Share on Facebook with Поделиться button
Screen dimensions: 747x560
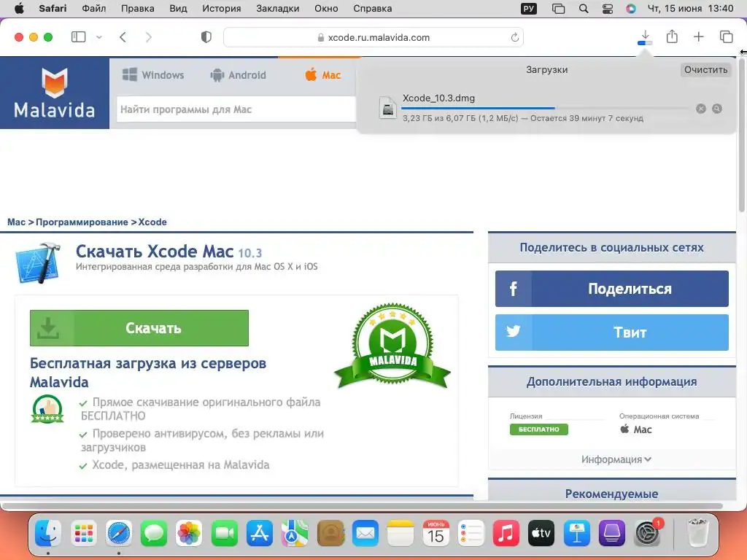(x=612, y=289)
